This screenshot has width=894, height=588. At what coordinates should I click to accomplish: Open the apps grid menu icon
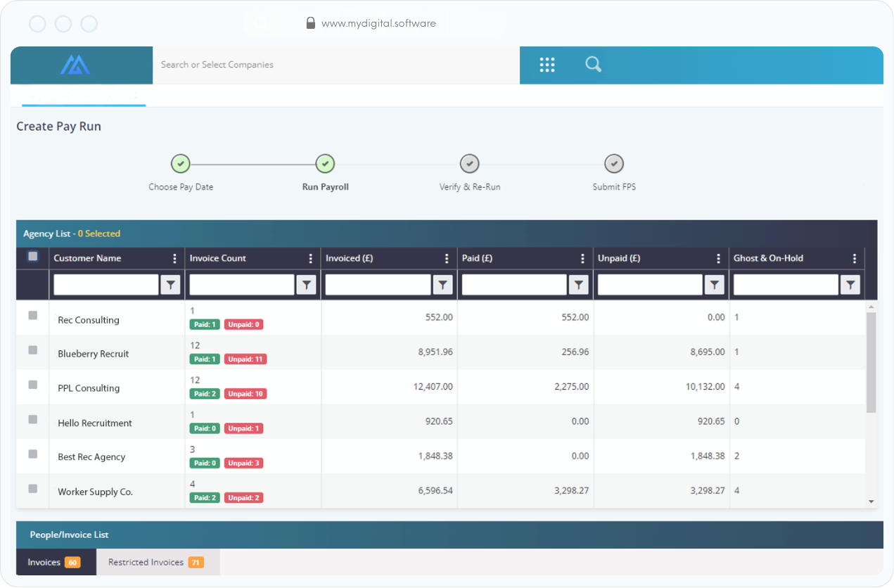(x=547, y=65)
